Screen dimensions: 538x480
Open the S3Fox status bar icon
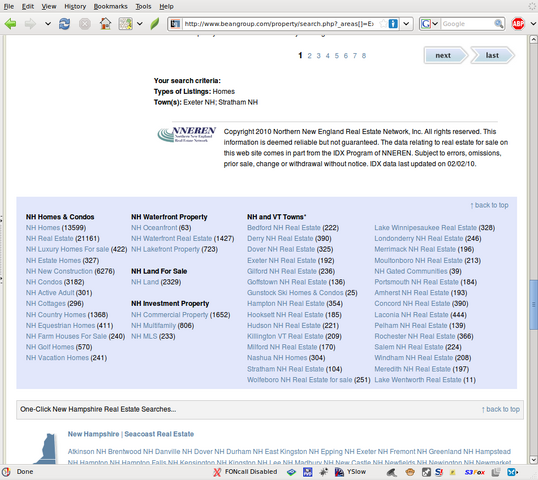(475, 472)
